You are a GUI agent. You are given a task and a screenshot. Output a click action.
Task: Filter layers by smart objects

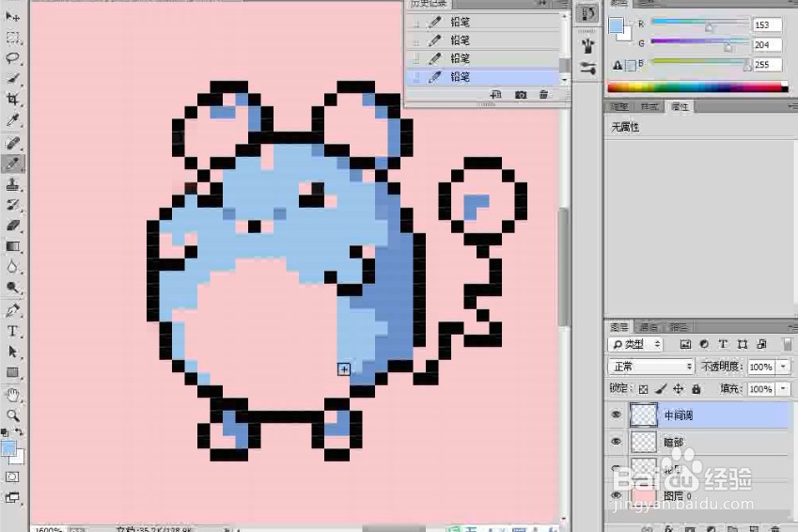(x=762, y=345)
